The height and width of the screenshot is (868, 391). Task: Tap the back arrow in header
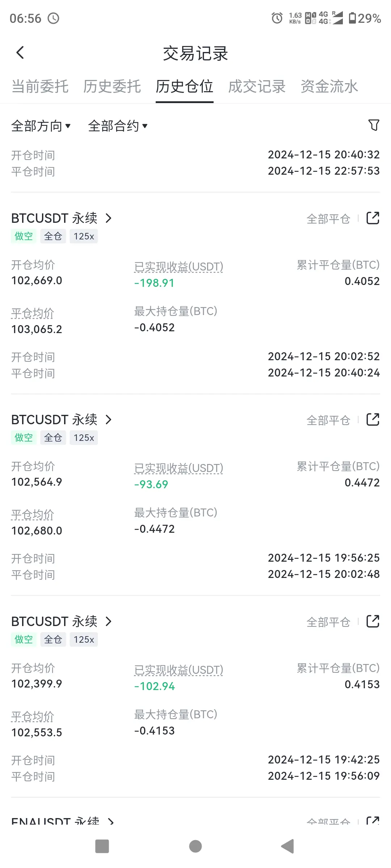20,53
